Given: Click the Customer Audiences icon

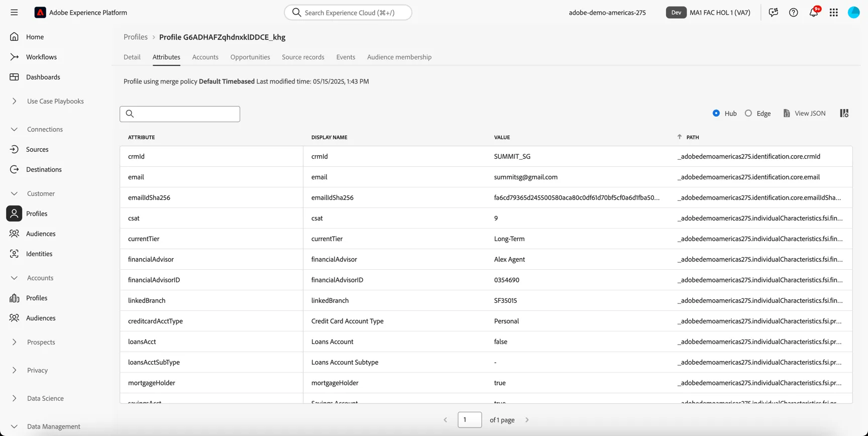Looking at the screenshot, I should 14,234.
